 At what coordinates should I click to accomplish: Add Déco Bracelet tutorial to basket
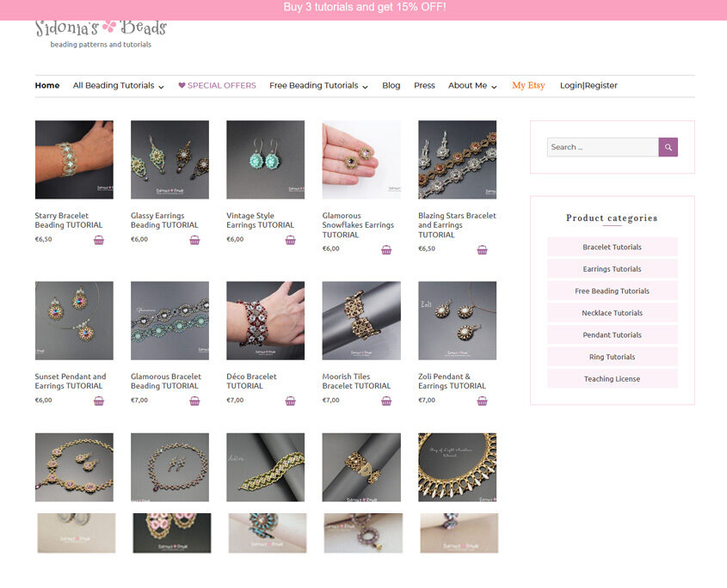(290, 401)
